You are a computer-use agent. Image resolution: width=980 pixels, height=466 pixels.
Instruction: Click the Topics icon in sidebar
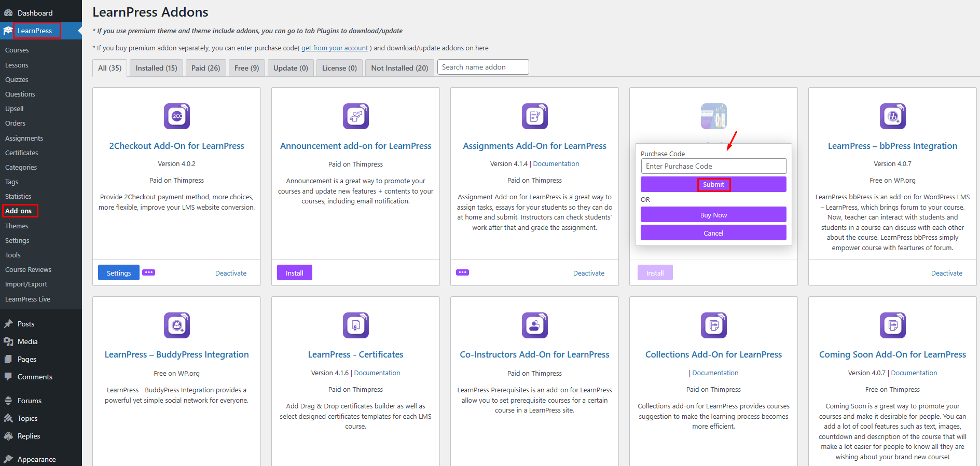[8, 418]
